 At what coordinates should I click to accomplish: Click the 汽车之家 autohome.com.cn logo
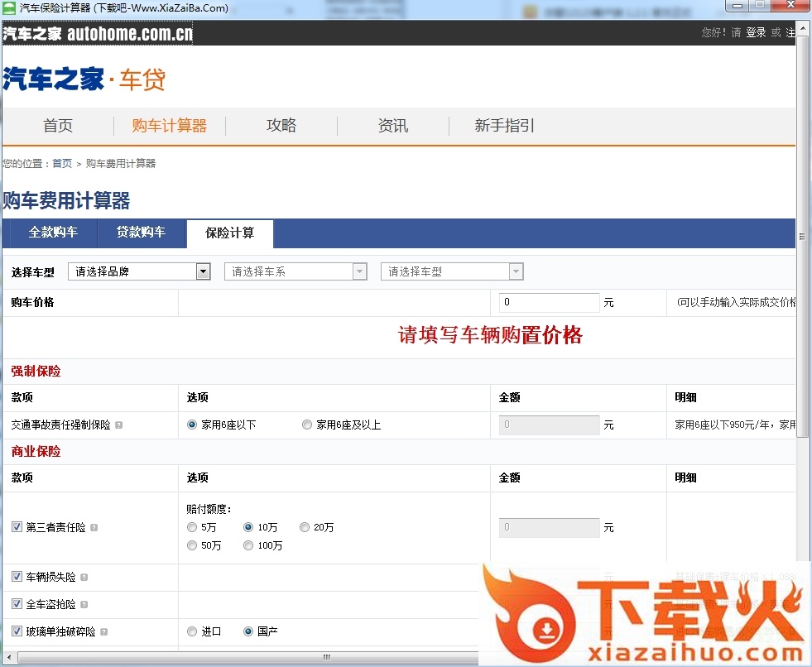pos(98,34)
